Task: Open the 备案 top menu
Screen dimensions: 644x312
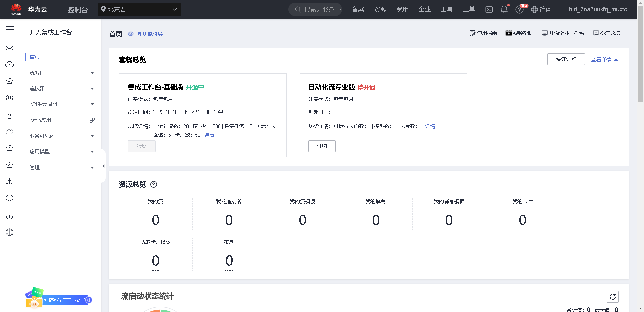Action: click(358, 9)
